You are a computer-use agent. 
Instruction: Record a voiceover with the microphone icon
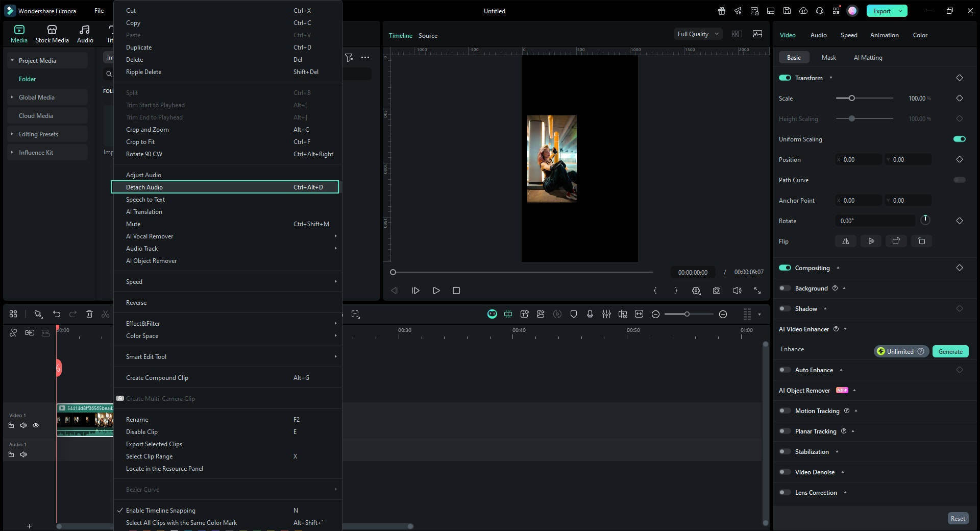(x=590, y=314)
